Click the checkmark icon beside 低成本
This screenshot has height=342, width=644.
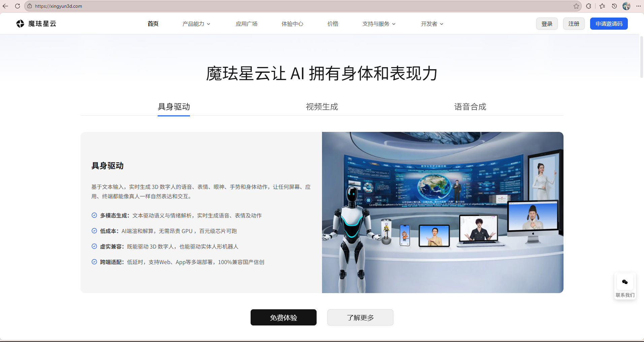94,231
